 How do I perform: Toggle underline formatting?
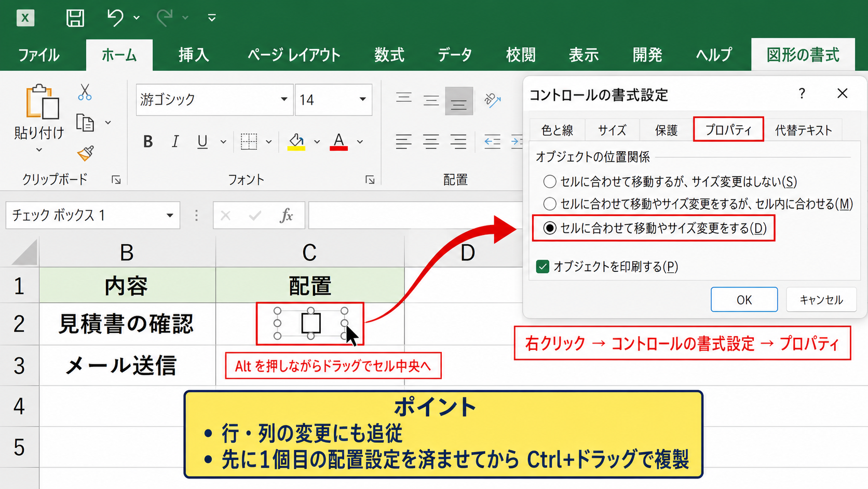[x=202, y=141]
